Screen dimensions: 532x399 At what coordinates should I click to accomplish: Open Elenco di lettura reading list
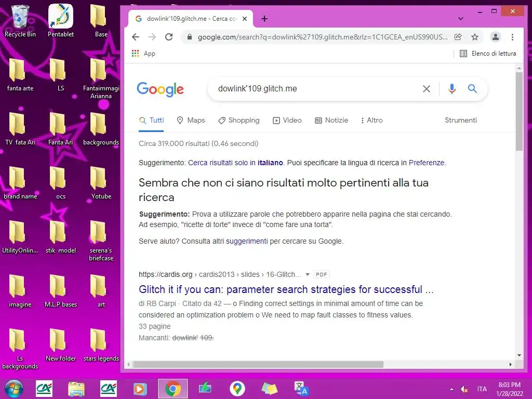[x=487, y=54]
